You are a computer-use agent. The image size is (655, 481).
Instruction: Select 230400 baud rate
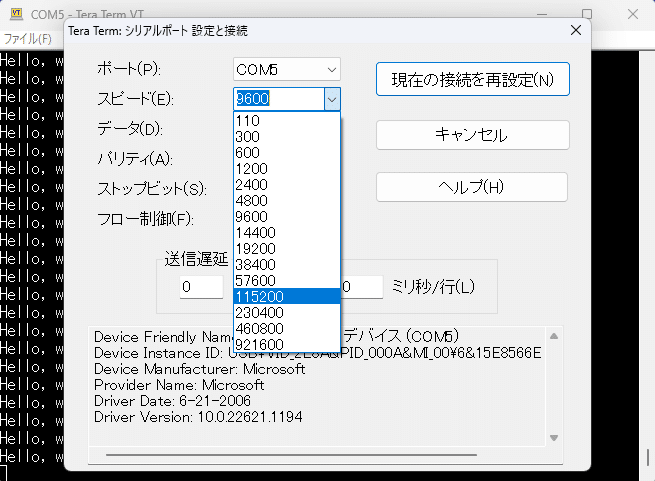point(287,313)
